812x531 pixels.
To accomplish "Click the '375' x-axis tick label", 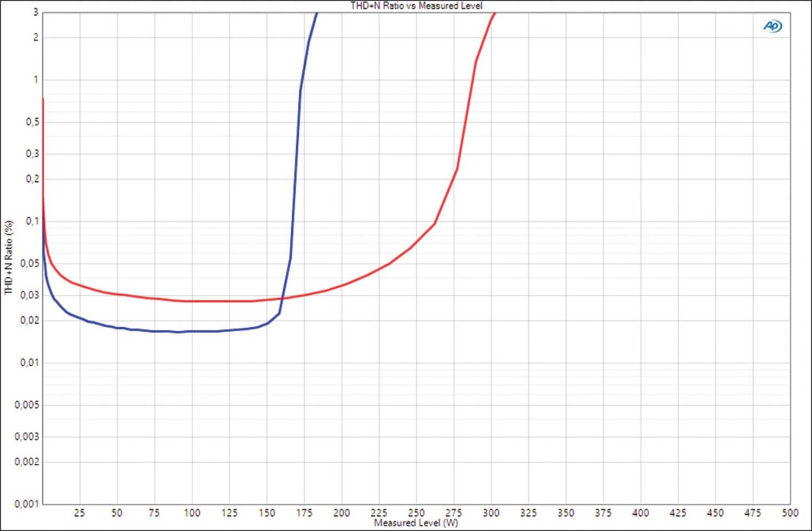I will click(603, 513).
